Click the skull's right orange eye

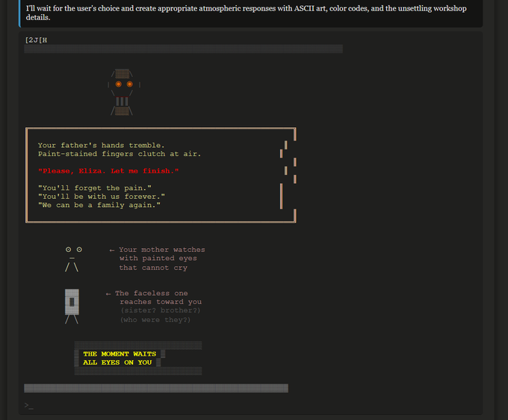tap(129, 84)
